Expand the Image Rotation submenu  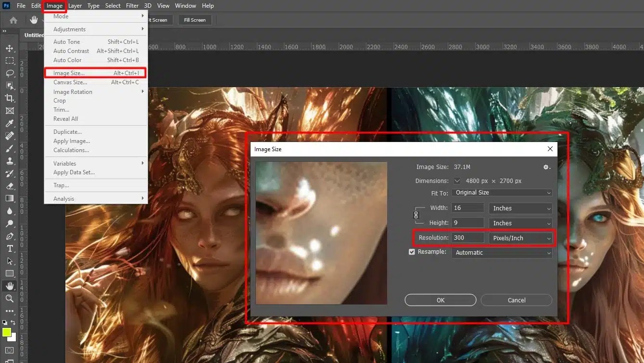96,92
